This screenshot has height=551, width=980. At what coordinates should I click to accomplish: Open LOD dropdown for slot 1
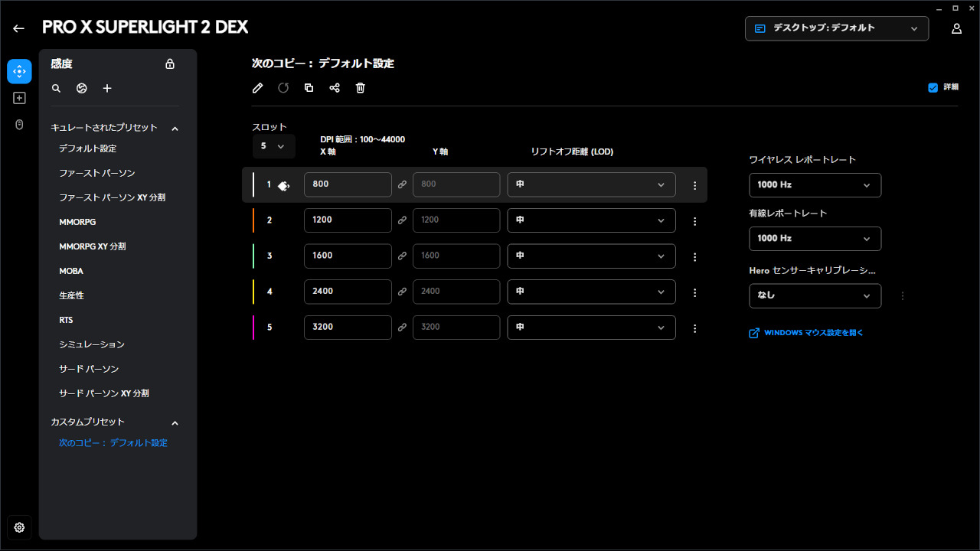[x=592, y=184]
